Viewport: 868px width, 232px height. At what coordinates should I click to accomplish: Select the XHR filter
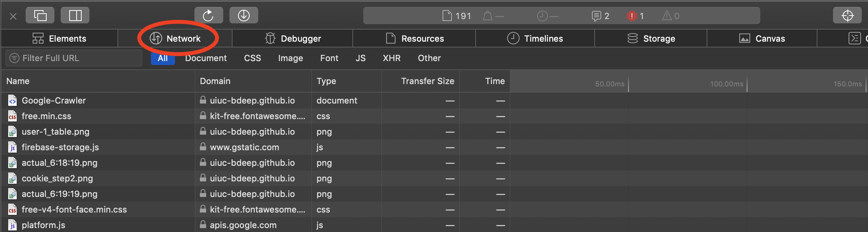pyautogui.click(x=391, y=58)
